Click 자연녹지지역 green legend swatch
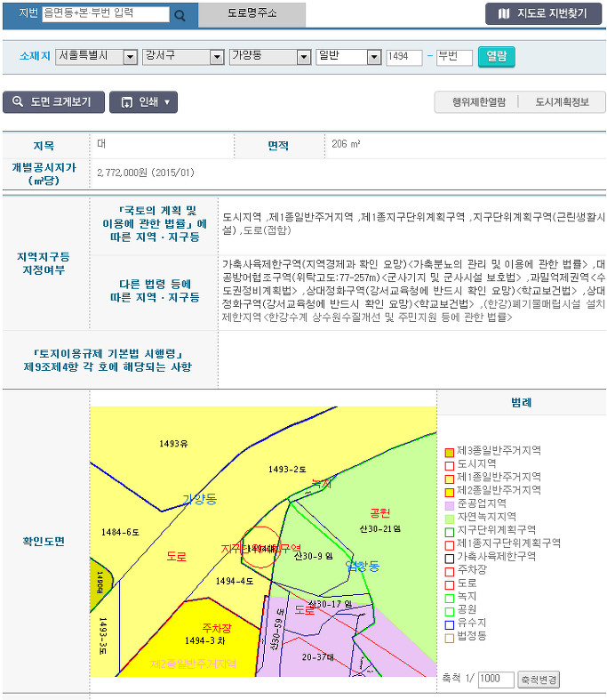The width and height of the screenshot is (607, 700). click(449, 519)
